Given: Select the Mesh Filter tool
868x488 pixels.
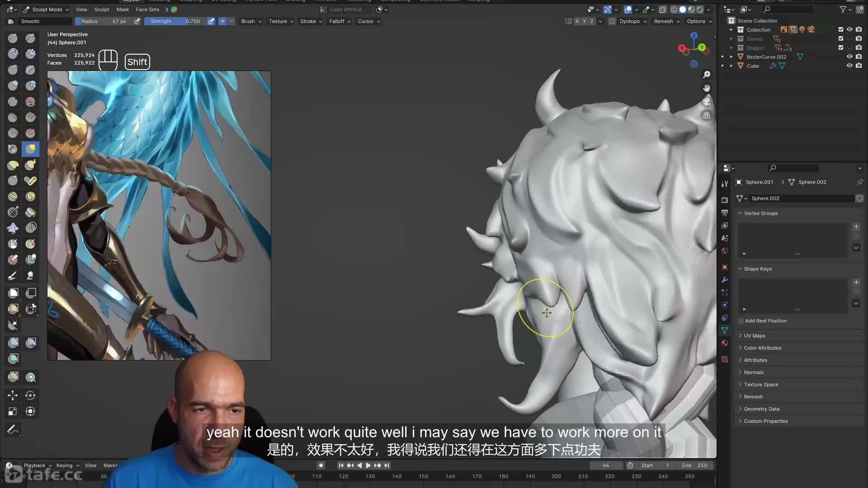Looking at the screenshot, I should [x=13, y=343].
